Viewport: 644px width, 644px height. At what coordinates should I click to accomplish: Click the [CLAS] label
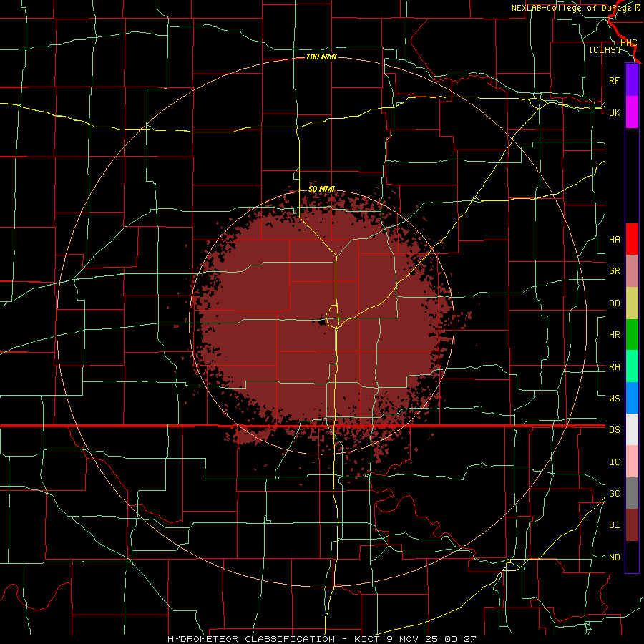[x=605, y=49]
